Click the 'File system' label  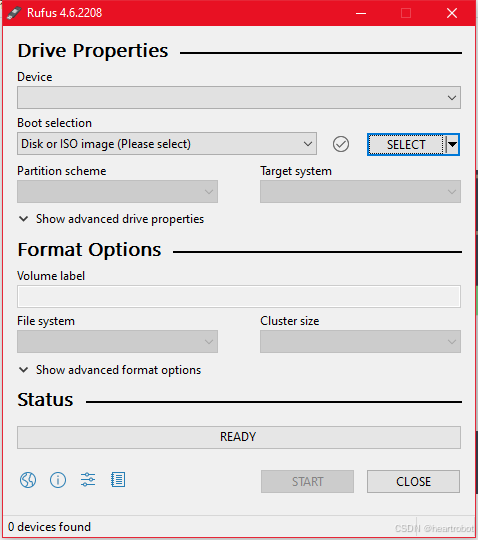46,321
